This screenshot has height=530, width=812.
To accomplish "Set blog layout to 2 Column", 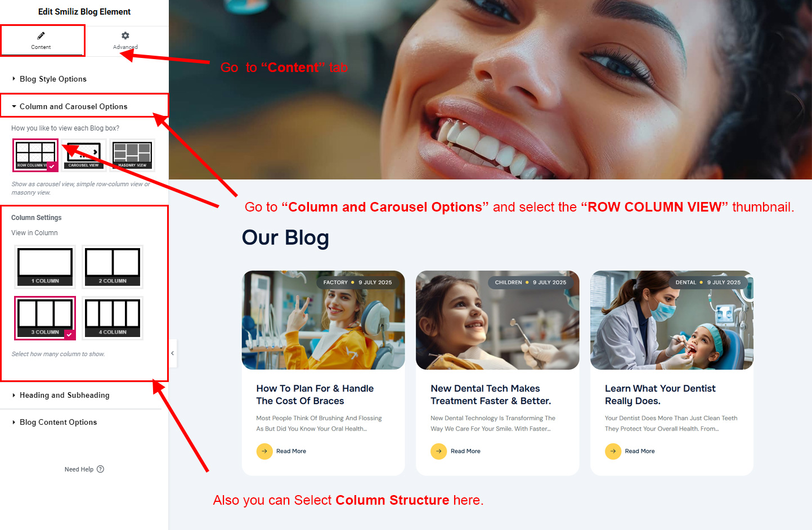I will [113, 267].
